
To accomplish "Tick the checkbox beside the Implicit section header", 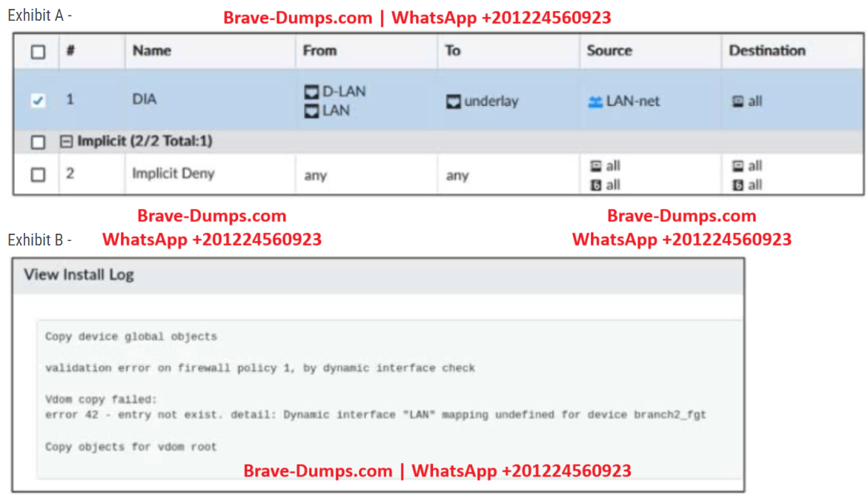I will coord(38,142).
